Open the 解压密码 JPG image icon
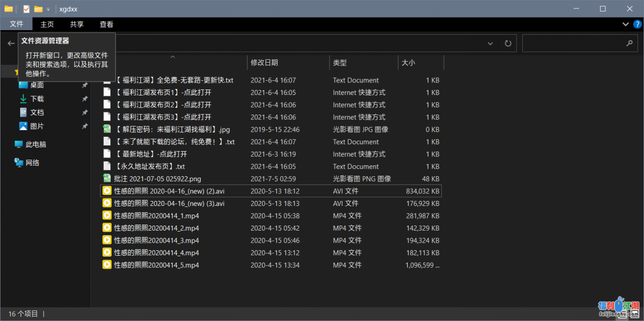This screenshot has width=644, height=321. 107,129
